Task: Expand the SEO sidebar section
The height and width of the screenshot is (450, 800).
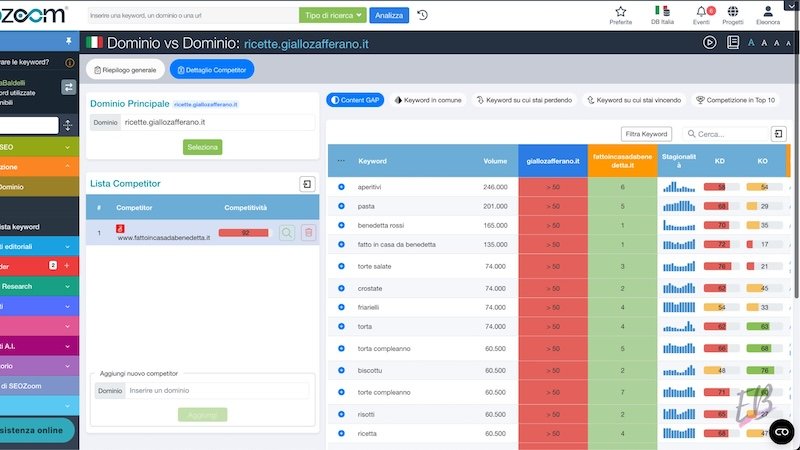Action: point(67,147)
